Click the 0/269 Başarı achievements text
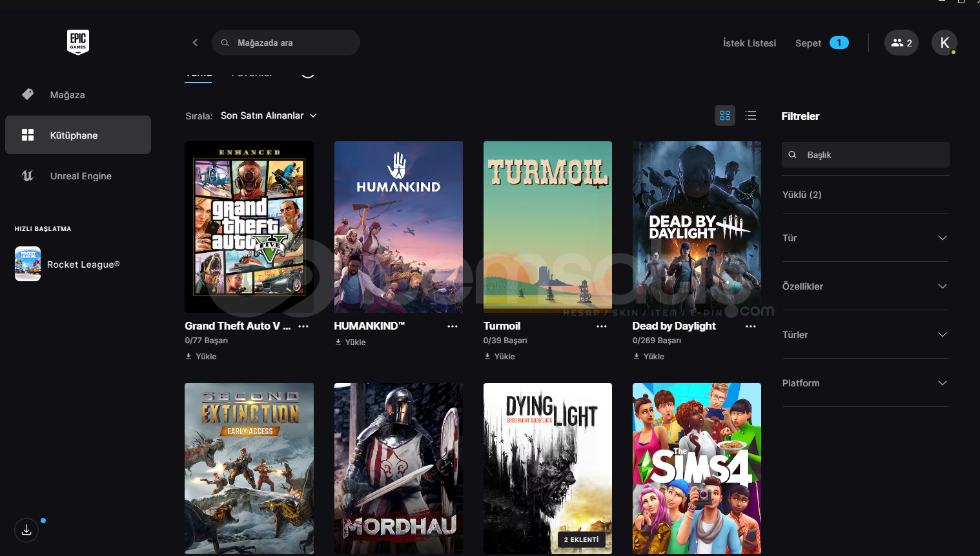 pos(657,341)
